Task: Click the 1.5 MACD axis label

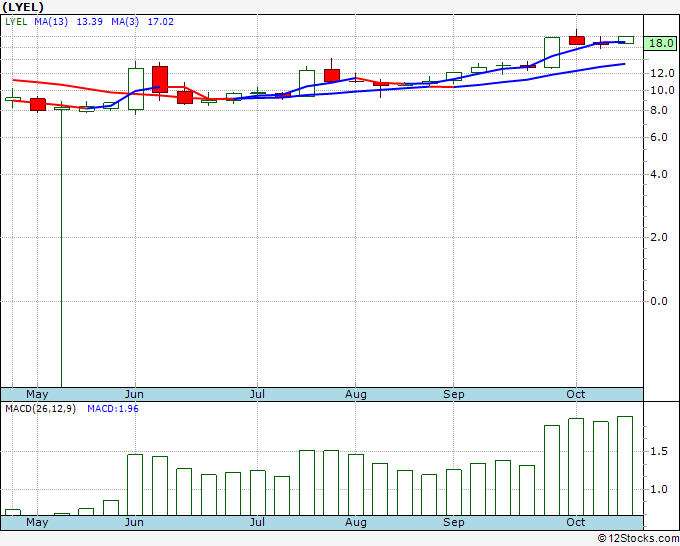Action: (658, 451)
